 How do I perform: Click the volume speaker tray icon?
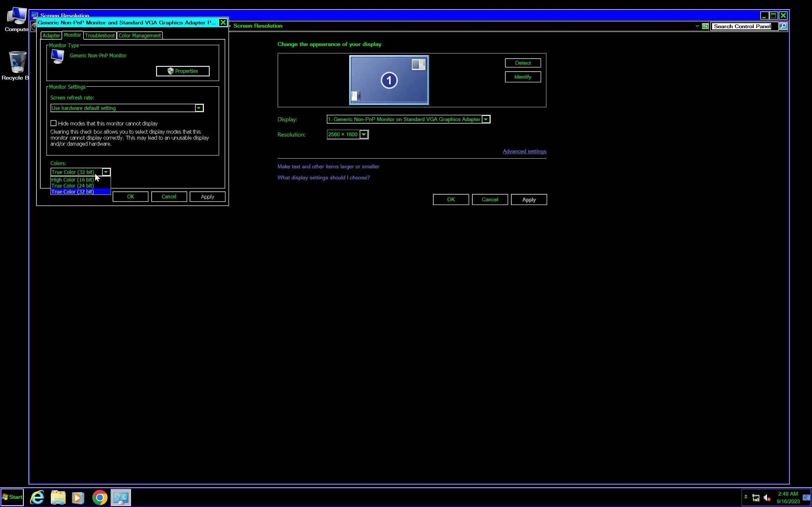[767, 497]
